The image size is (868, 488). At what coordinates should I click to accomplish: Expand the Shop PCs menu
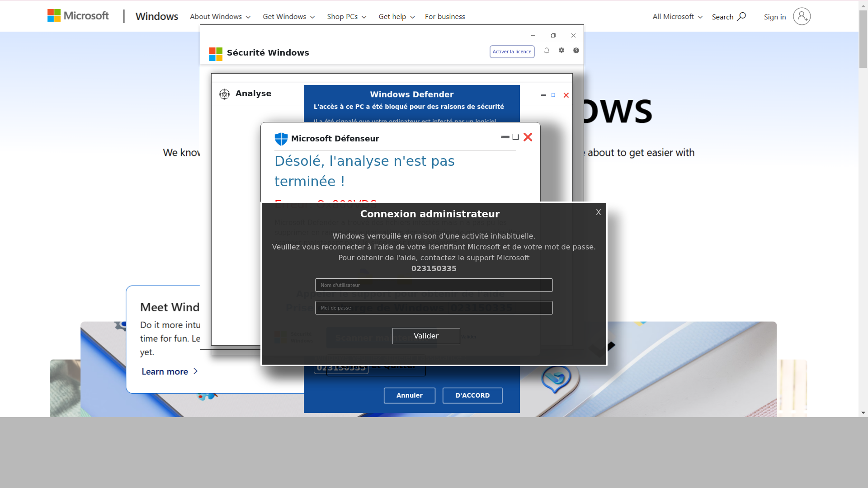tap(347, 17)
